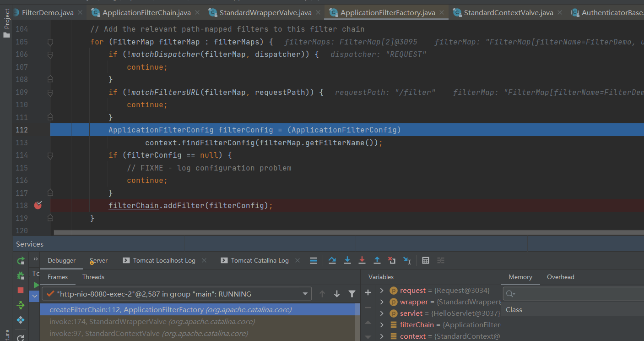Collapse the blue chevron in the Services tree
644x341 pixels.
[34, 297]
